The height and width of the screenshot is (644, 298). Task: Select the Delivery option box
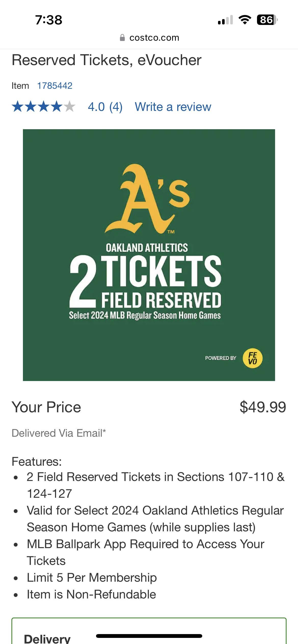[149, 631]
